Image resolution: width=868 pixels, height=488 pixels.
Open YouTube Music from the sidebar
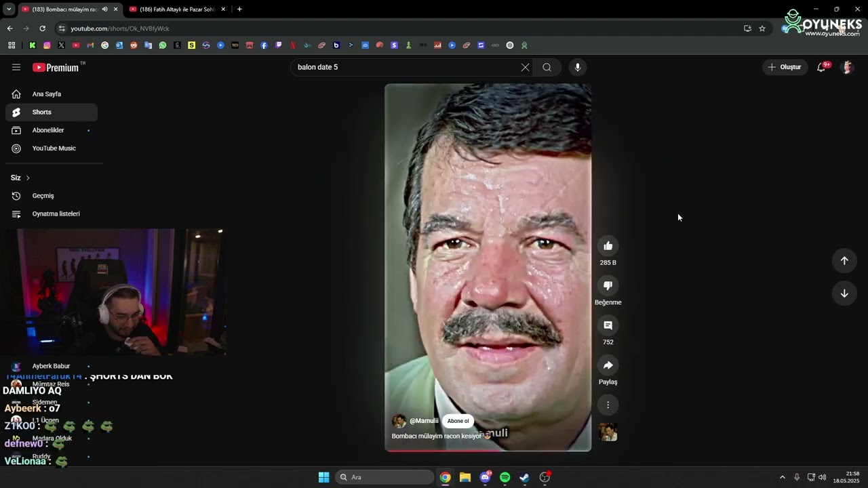pyautogui.click(x=52, y=148)
